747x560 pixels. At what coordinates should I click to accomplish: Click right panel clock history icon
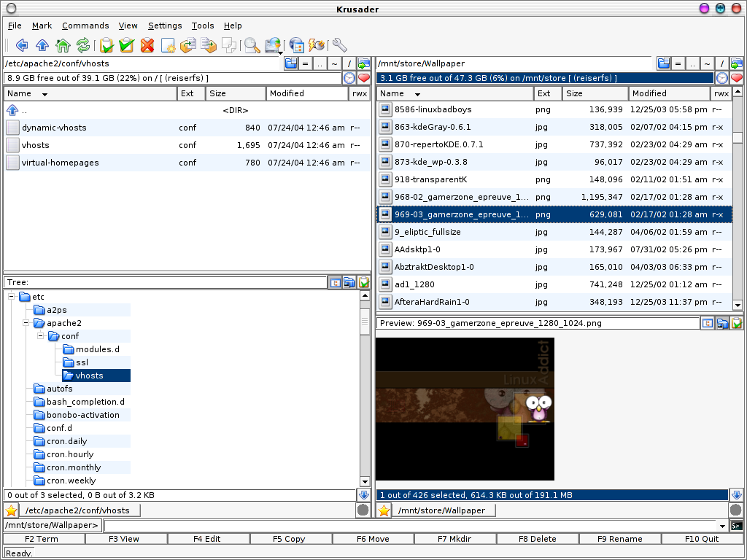[722, 78]
